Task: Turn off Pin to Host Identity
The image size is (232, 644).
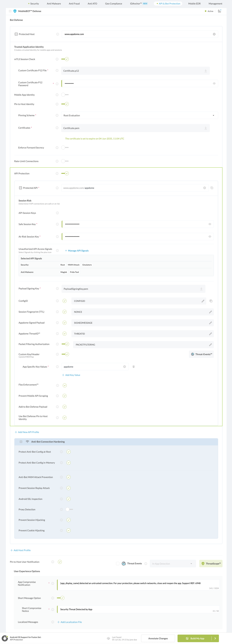Action: (x=65, y=104)
